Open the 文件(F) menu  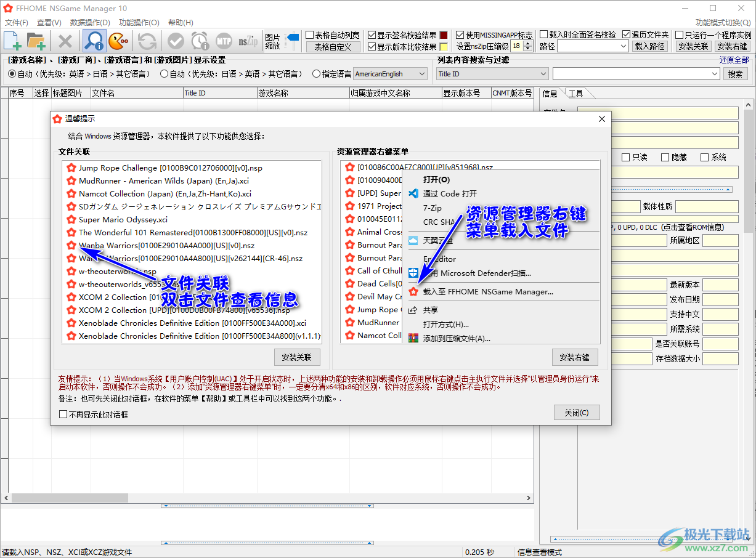17,23
